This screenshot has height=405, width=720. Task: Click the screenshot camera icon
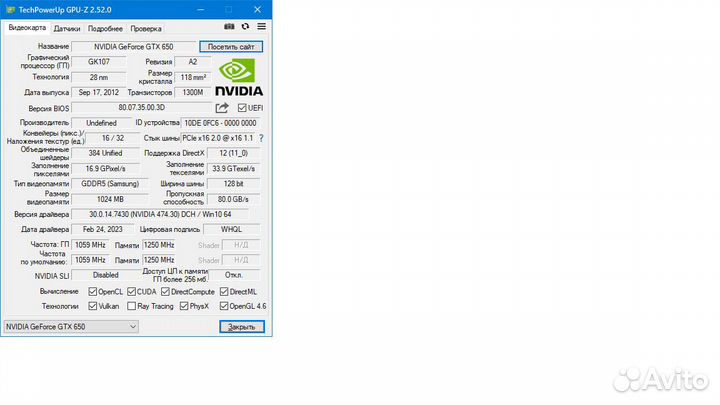pyautogui.click(x=229, y=27)
